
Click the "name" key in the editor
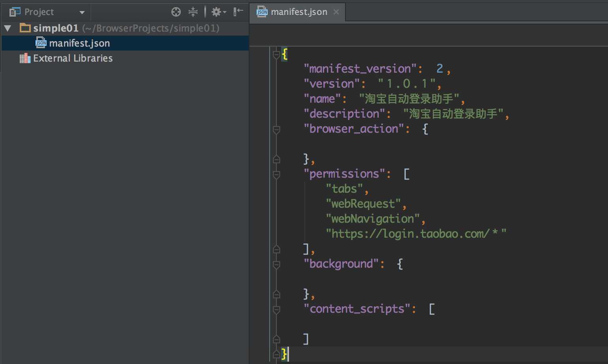coord(322,99)
